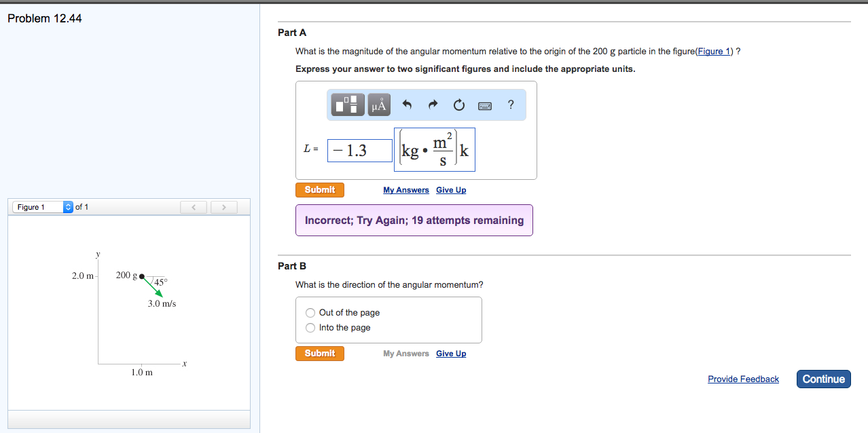Give up on Part B
Screen dimensions: 868x433
[451, 354]
